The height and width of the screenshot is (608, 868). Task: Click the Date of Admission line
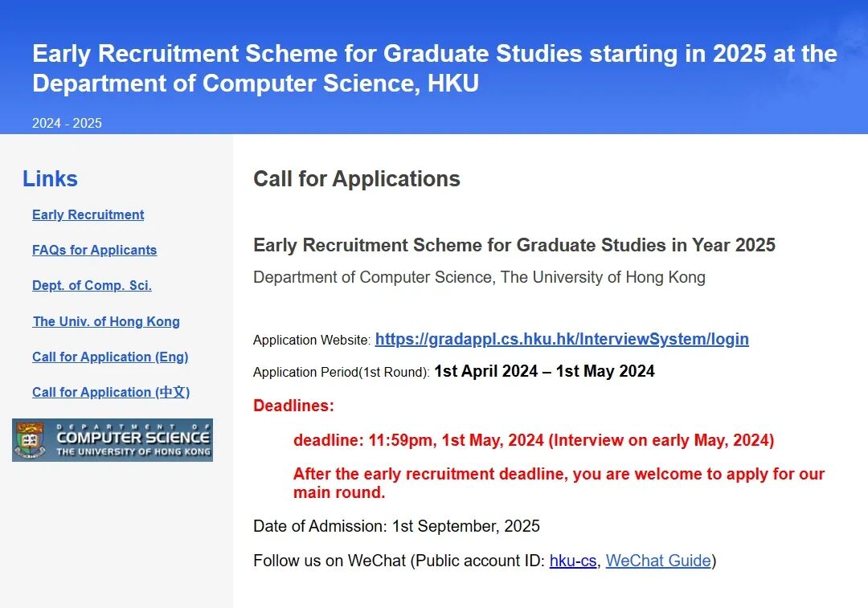tap(396, 526)
